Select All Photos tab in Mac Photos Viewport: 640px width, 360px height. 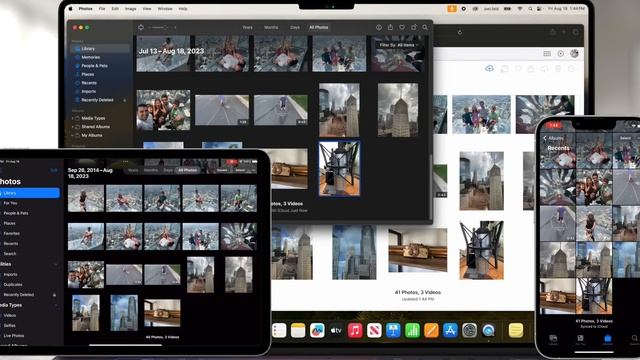tap(319, 27)
